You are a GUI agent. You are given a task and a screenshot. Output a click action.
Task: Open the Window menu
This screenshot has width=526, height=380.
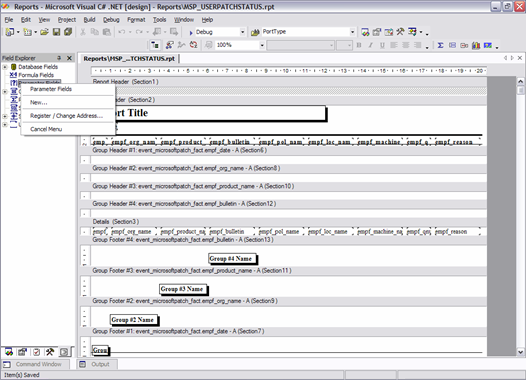tap(183, 20)
